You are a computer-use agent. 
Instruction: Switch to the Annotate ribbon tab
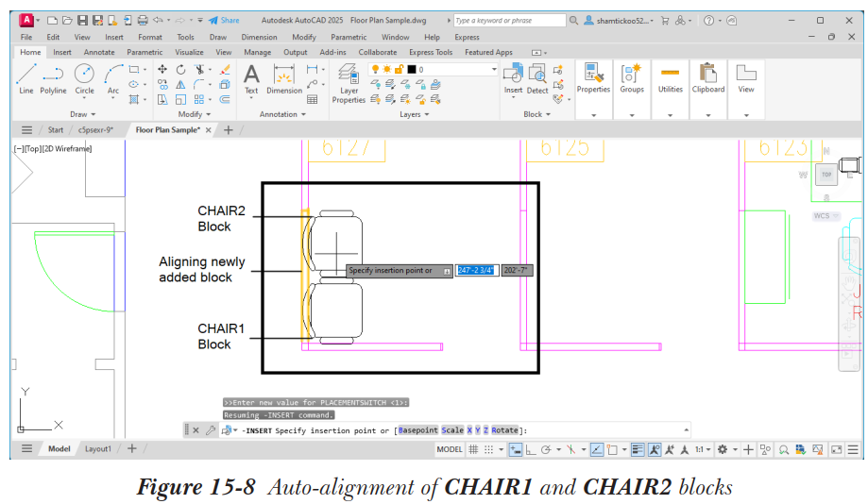click(x=99, y=52)
